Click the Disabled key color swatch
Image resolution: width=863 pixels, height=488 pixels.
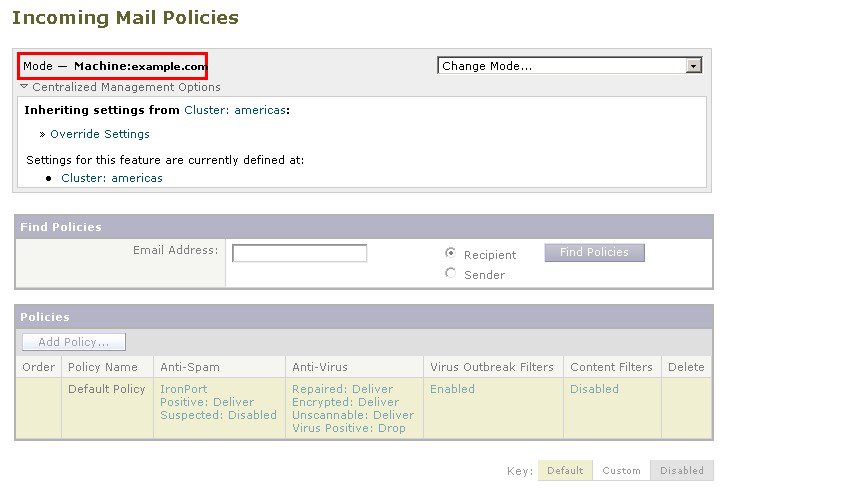point(682,471)
